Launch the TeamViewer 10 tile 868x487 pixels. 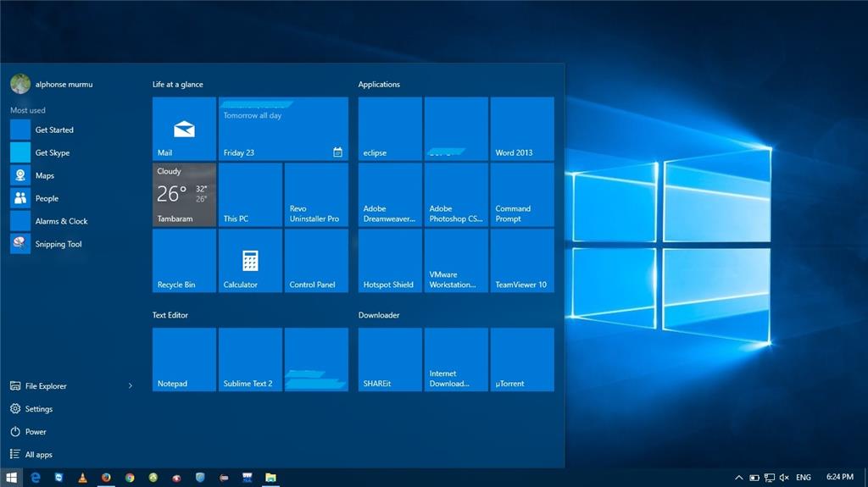522,261
